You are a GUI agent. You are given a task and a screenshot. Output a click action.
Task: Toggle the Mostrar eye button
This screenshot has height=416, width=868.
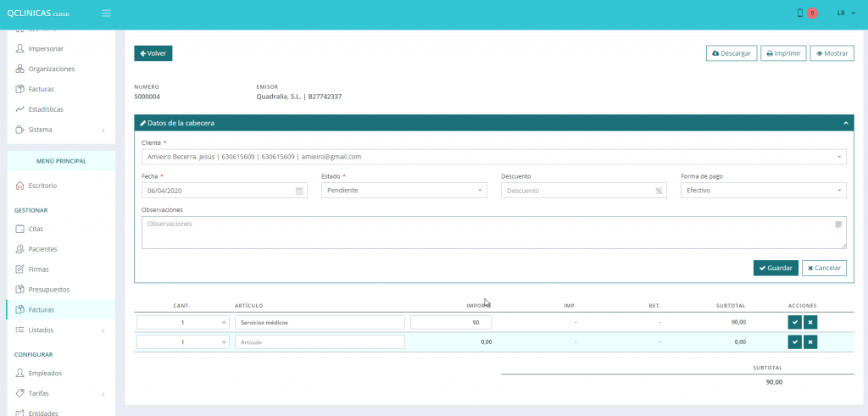click(x=832, y=53)
